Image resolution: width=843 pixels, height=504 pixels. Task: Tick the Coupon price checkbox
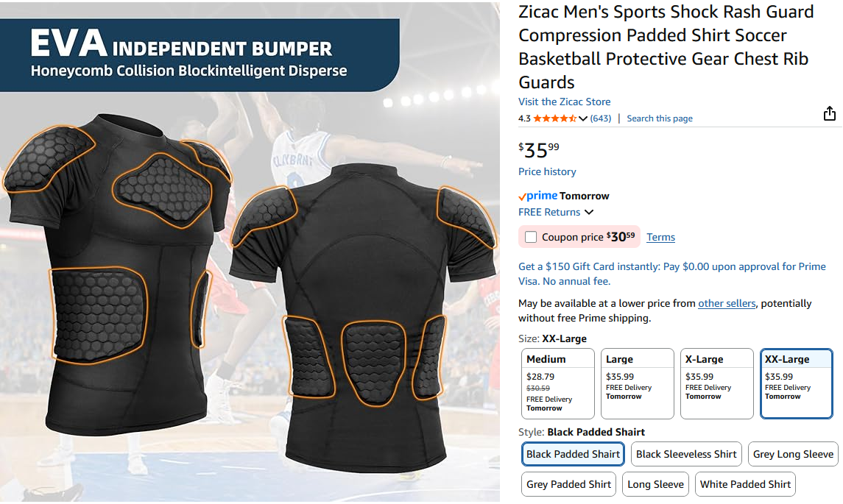pos(531,237)
